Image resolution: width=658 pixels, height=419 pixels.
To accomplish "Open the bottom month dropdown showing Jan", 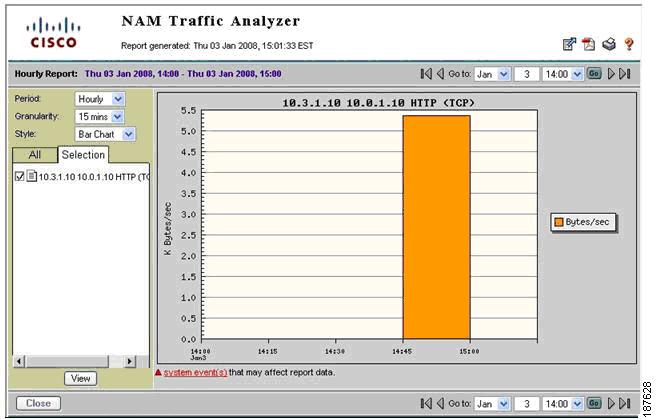I will click(x=492, y=404).
